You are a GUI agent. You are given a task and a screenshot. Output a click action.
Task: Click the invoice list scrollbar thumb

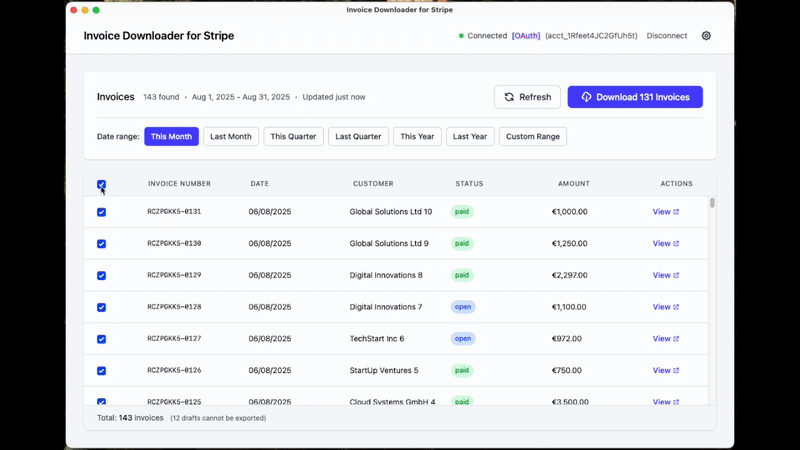click(x=712, y=203)
